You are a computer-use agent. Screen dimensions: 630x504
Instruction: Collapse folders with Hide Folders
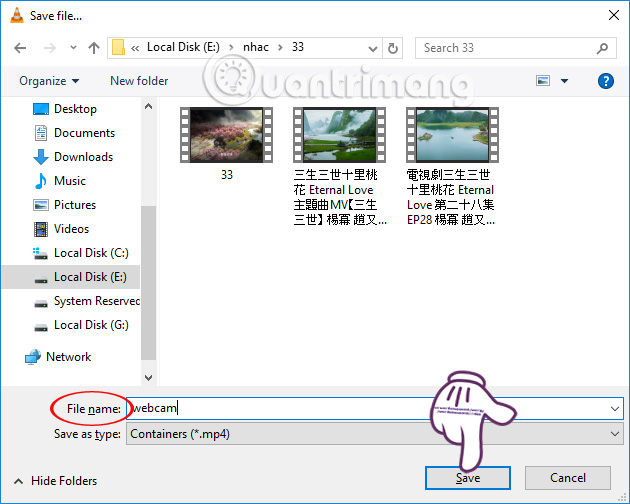[55, 481]
